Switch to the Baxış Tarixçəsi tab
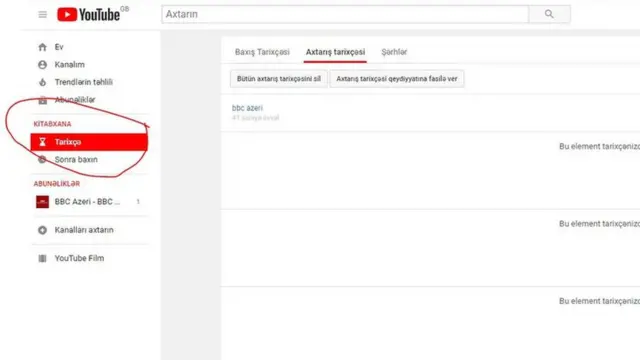Image resolution: width=640 pixels, height=360 pixels. click(262, 52)
